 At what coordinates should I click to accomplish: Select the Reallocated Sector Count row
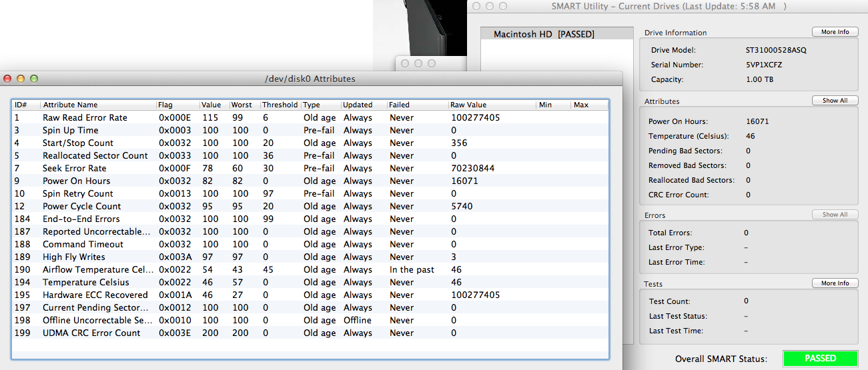(310, 155)
